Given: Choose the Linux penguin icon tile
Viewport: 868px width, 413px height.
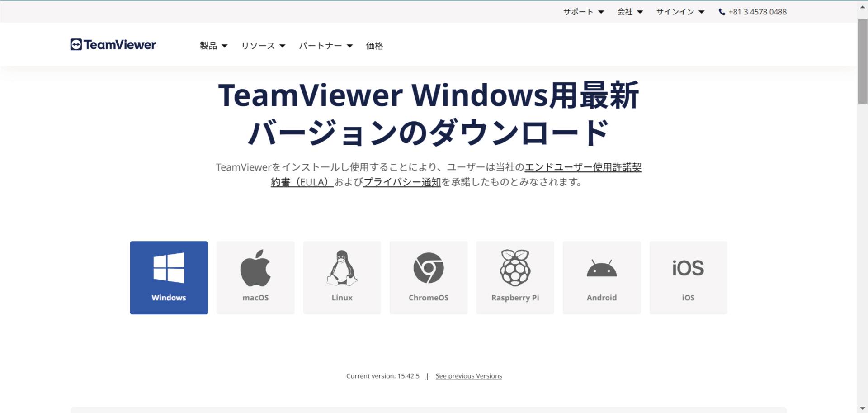Looking at the screenshot, I should (x=342, y=277).
